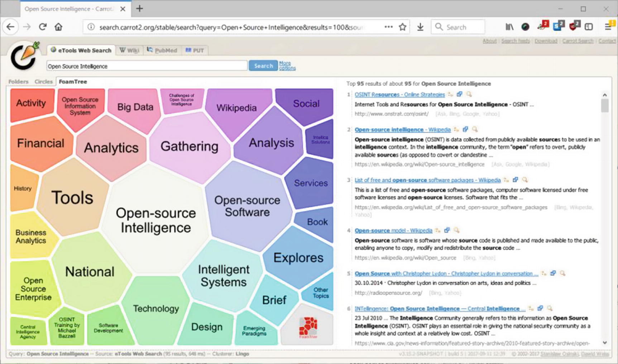Open OSINT Resources - Online Strategies result
This screenshot has height=364, width=618.
click(x=399, y=94)
